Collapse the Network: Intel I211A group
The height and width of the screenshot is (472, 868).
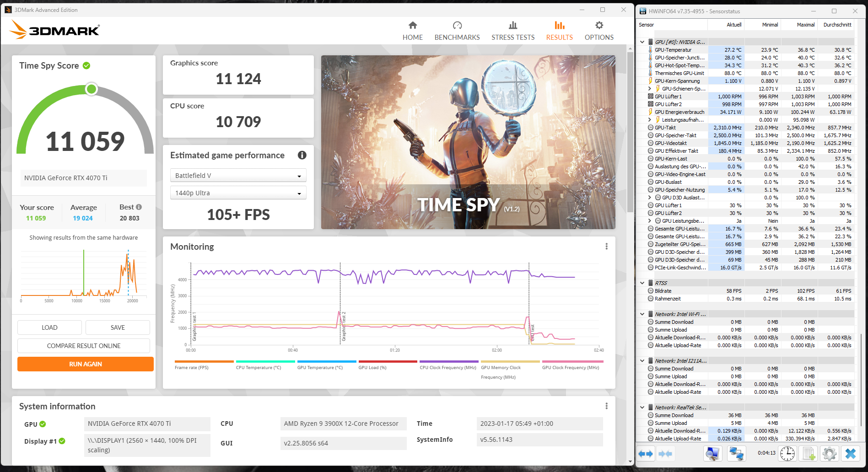click(x=642, y=361)
